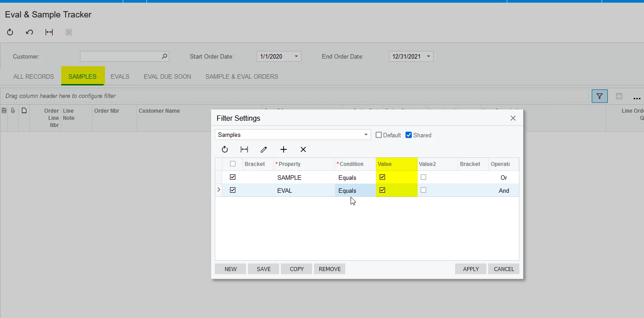Add a new filter row with plus icon

coord(283,149)
